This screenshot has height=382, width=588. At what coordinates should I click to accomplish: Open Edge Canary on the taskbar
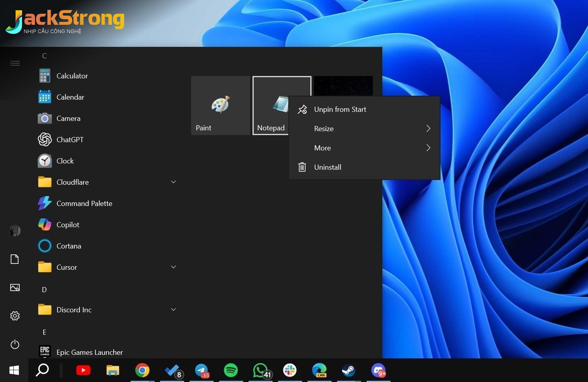point(319,370)
